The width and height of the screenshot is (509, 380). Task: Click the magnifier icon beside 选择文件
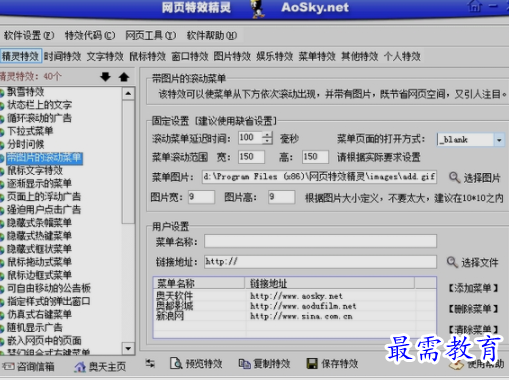[x=452, y=262]
